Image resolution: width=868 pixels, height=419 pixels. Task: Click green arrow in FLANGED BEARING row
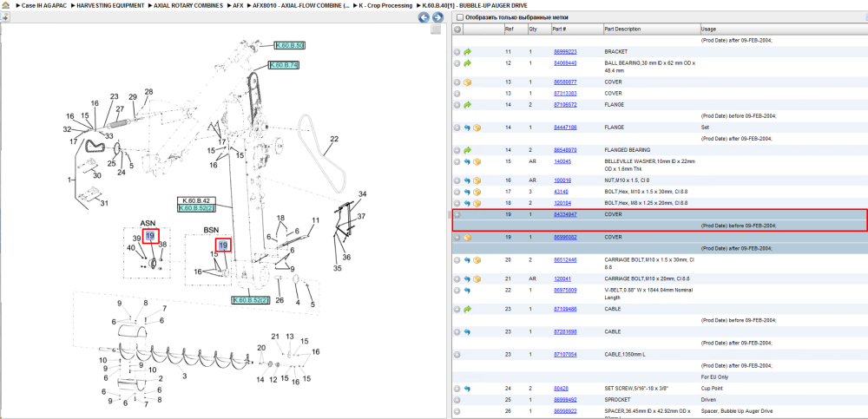tap(468, 150)
